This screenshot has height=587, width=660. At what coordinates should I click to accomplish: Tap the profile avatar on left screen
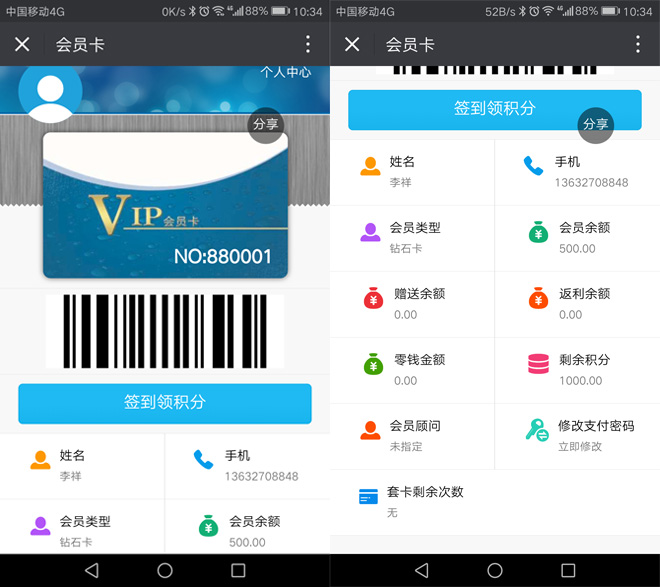[x=50, y=92]
